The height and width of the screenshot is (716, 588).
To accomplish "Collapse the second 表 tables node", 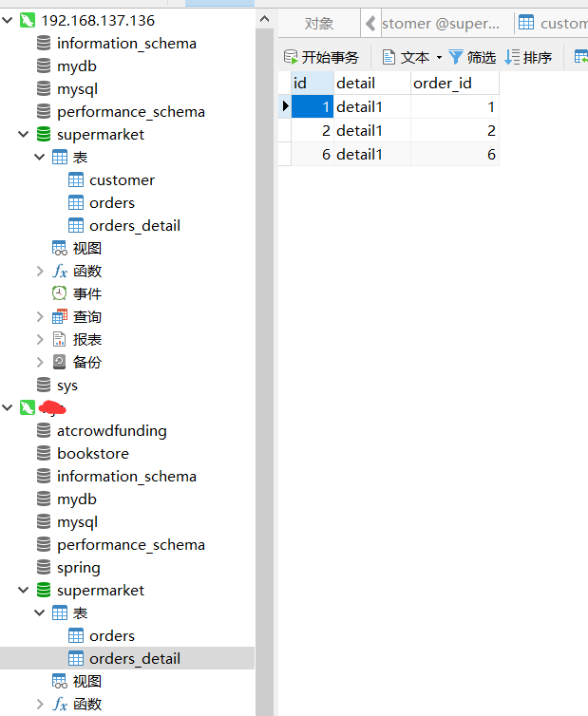I will (40, 612).
